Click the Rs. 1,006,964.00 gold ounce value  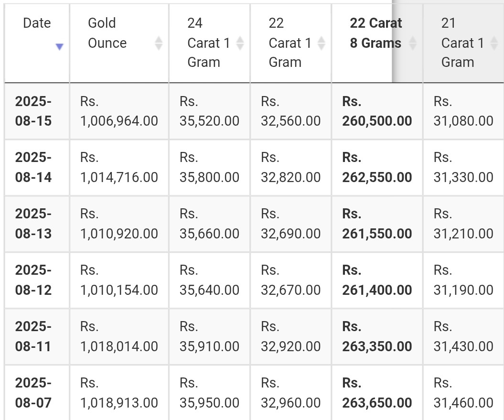[x=119, y=111]
